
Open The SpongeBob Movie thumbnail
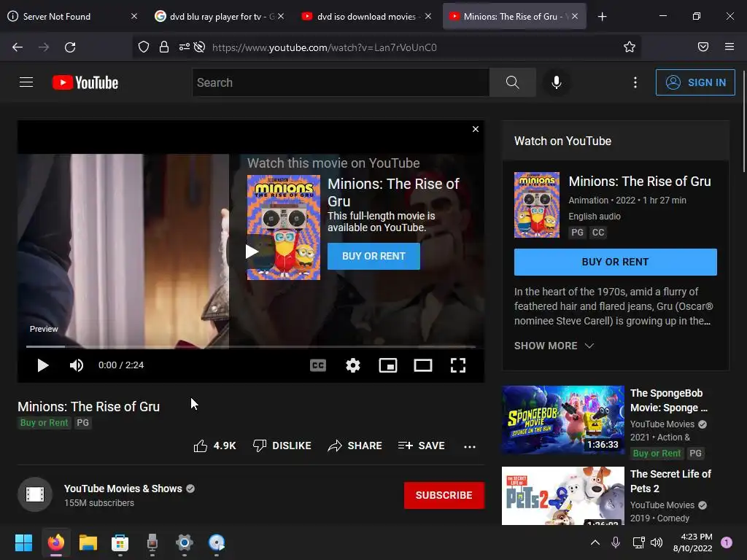point(562,419)
